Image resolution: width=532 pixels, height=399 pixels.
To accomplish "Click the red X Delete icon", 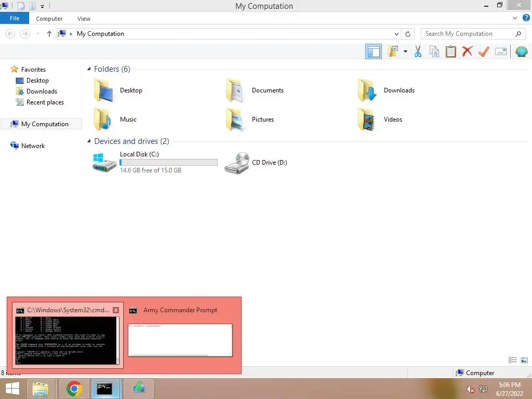I will pos(467,51).
